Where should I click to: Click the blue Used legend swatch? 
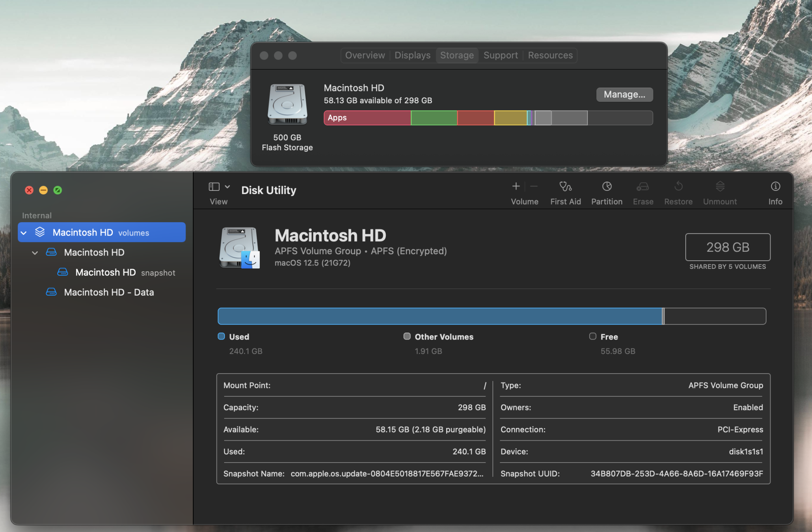pos(221,336)
